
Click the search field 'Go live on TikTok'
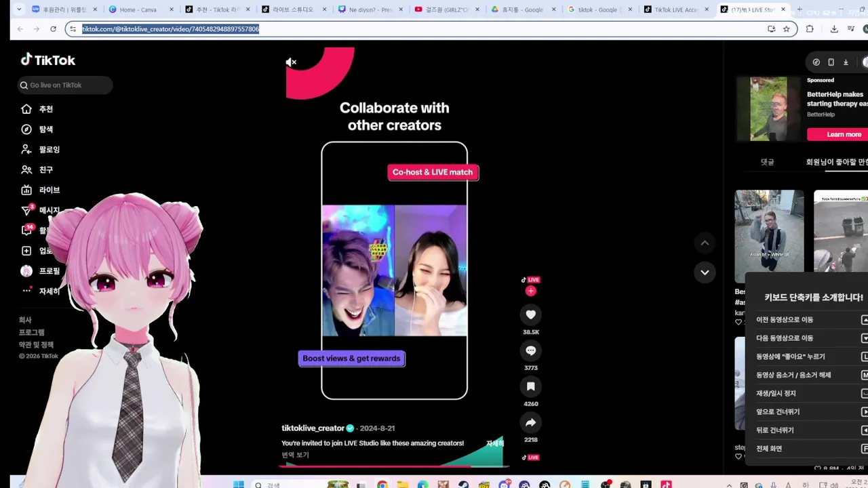coord(65,85)
